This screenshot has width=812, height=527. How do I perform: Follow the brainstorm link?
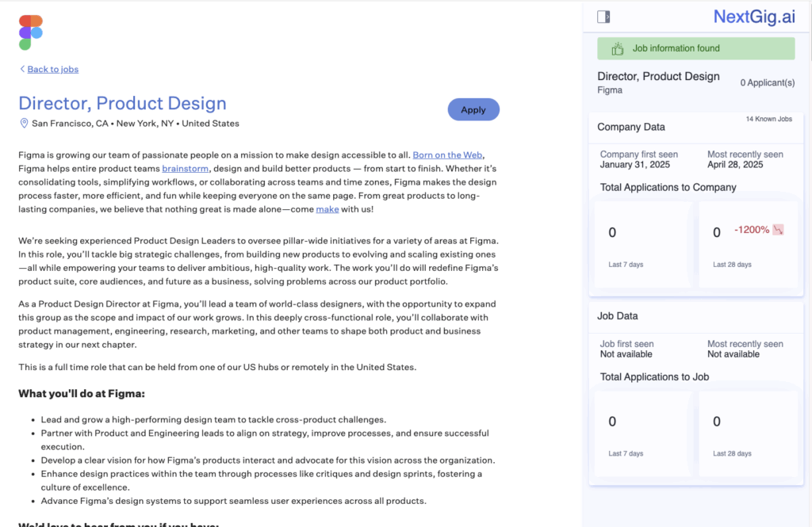point(186,168)
